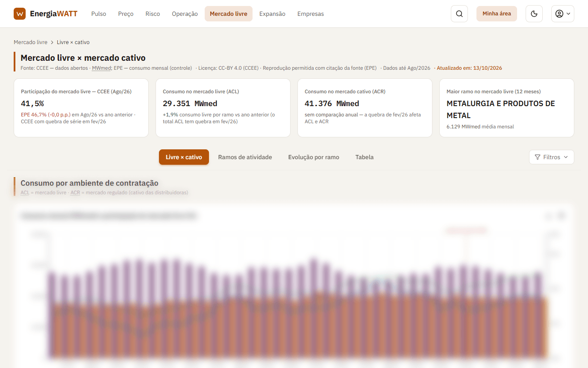Screen dimensions: 588x368
Task: Click the ACL abbreviation under chart heading
Action: click(x=25, y=193)
